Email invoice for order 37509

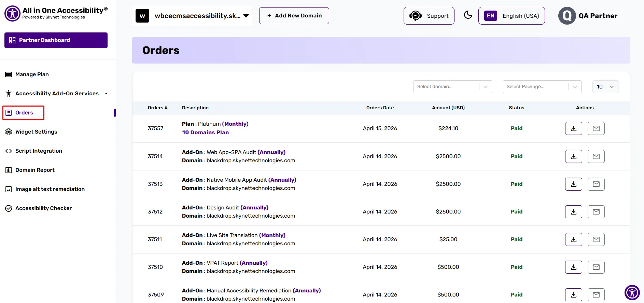[x=596, y=295]
